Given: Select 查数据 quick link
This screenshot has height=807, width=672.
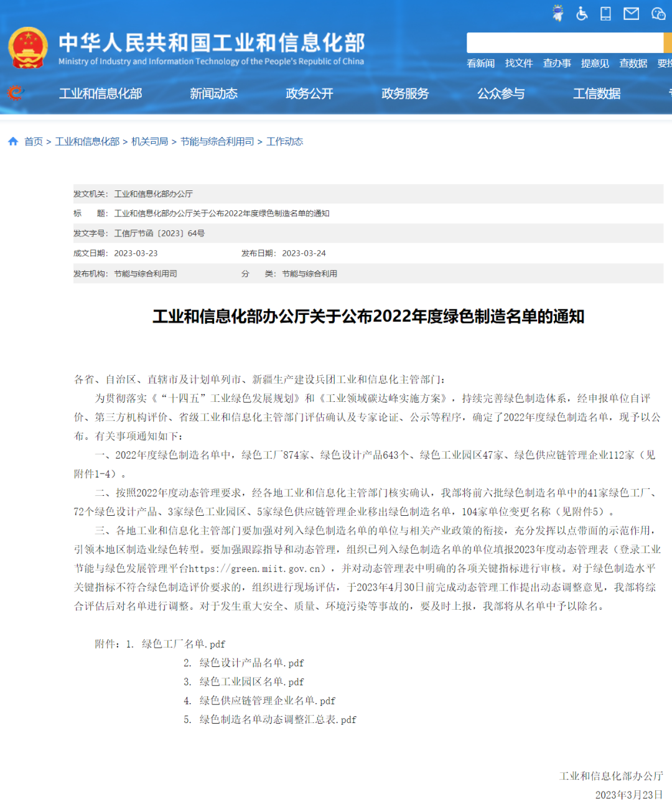Looking at the screenshot, I should (x=633, y=63).
